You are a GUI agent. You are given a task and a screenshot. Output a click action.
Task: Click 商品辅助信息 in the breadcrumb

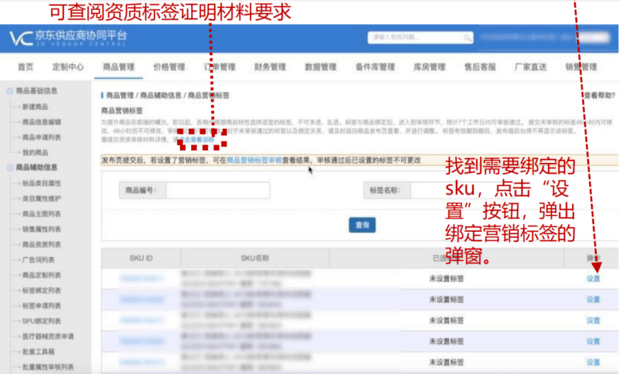point(161,95)
